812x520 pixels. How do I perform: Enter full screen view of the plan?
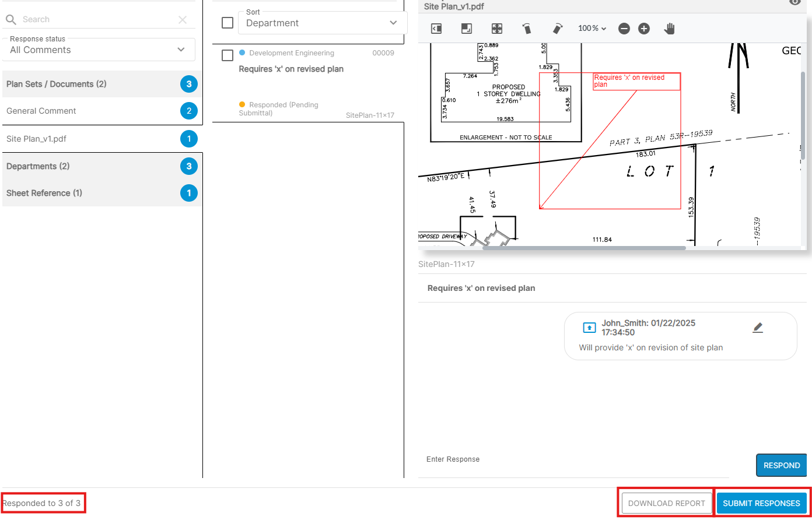click(x=497, y=29)
